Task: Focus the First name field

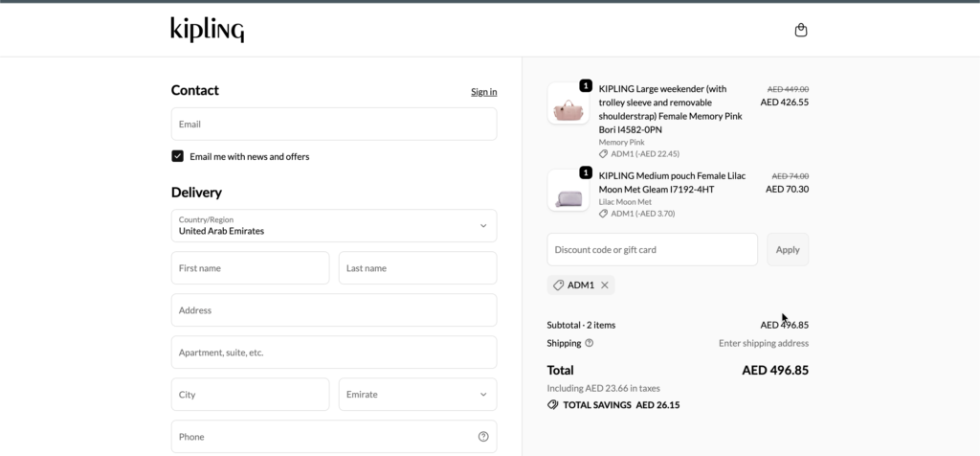Action: 250,267
